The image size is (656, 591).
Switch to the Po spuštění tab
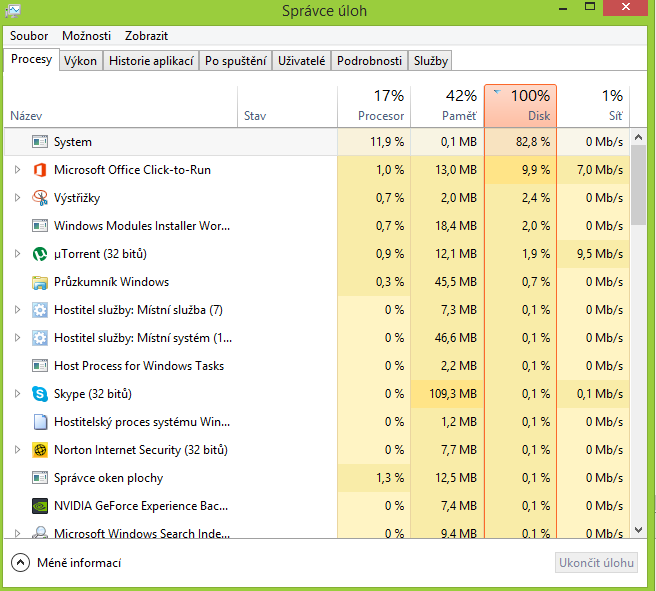pos(236,61)
